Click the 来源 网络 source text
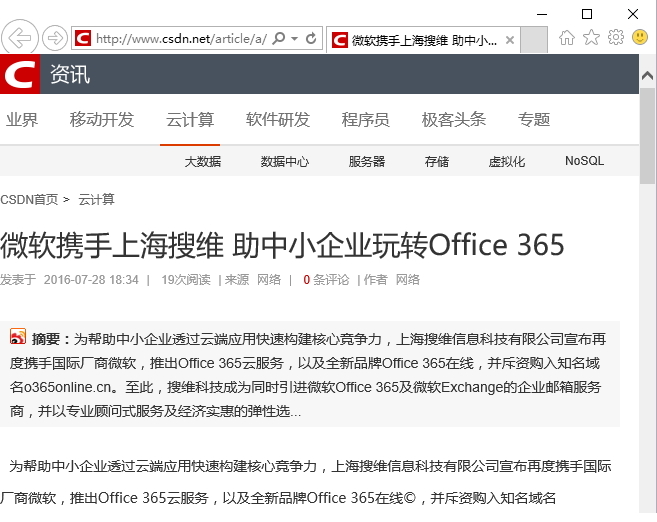 (x=253, y=280)
